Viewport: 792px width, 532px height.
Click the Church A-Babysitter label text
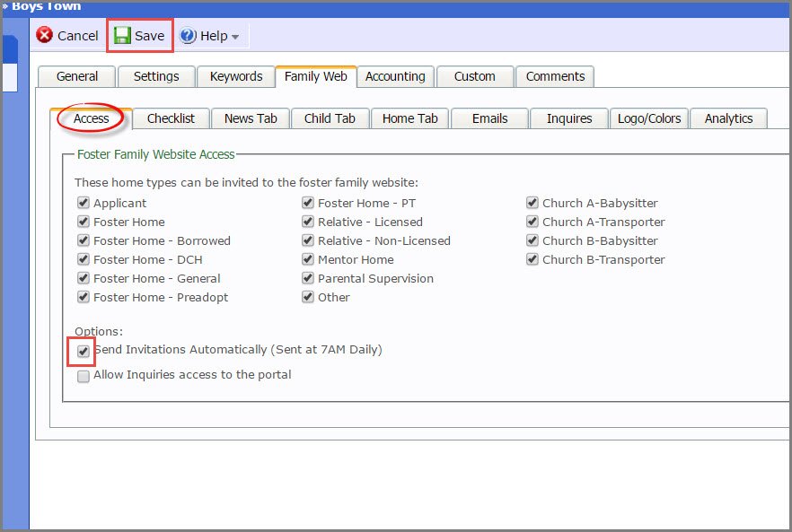tap(600, 204)
